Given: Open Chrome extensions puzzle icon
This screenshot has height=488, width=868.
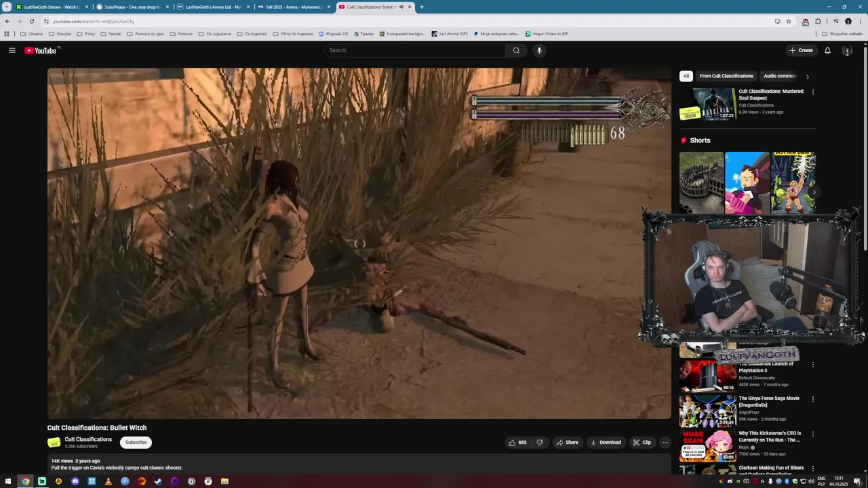Looking at the screenshot, I should (x=818, y=21).
